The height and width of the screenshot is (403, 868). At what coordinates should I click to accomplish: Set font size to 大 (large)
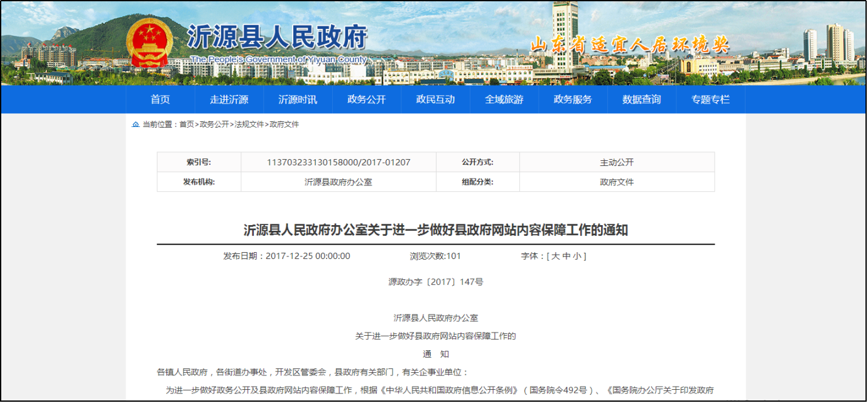pos(555,256)
